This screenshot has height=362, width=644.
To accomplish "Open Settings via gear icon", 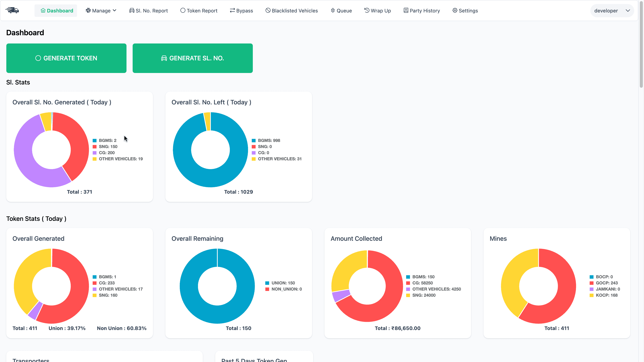I will [x=455, y=10].
